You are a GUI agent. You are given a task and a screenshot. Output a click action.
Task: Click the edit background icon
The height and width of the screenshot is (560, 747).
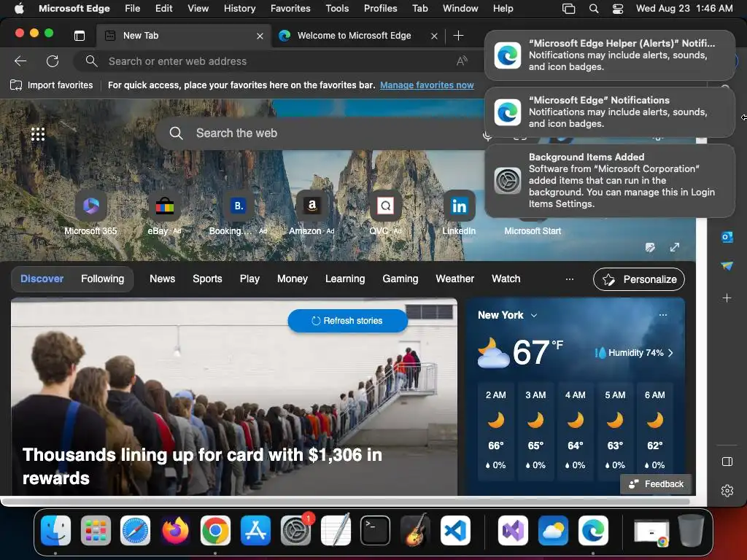tap(650, 247)
